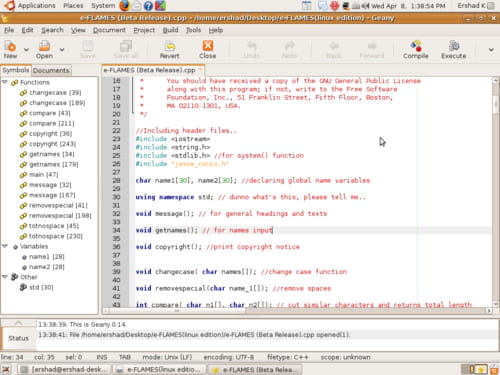Image resolution: width=500 pixels, height=375 pixels.
Task: Click the 'File ... opened(1)' status message
Action: tap(194, 335)
